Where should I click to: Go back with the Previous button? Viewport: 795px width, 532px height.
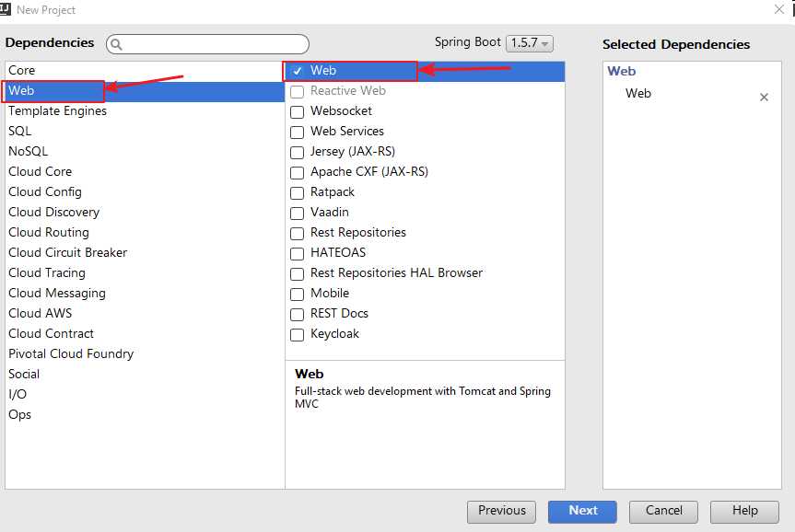coord(501,511)
